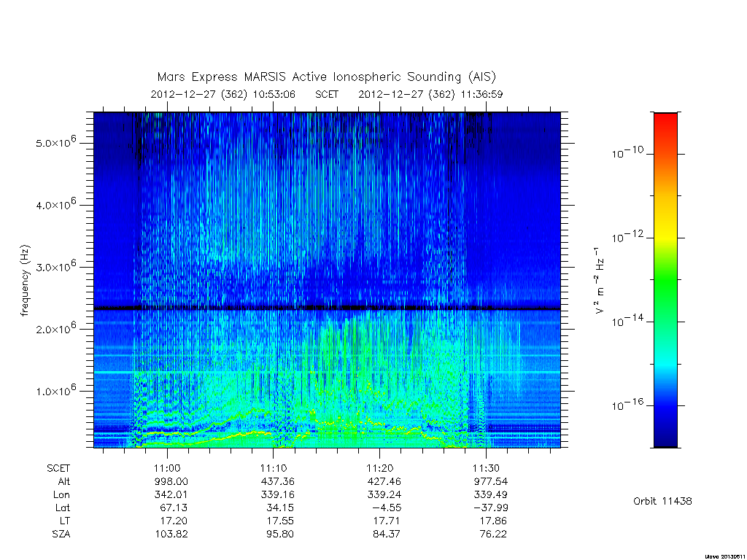Click the 1.0×10⁶ frequency tick label
747x560 pixels.
point(55,390)
